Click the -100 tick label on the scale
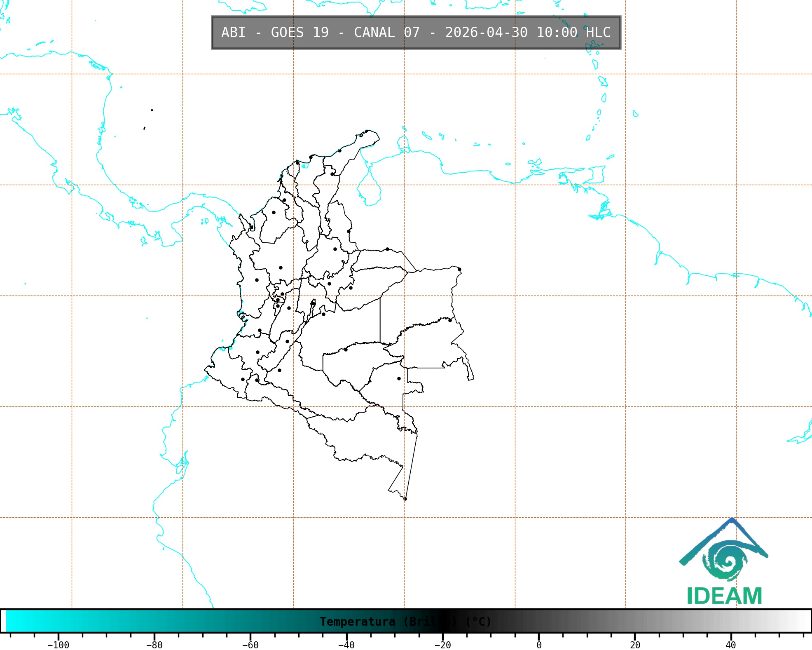The height and width of the screenshot is (650, 812). pyautogui.click(x=58, y=645)
